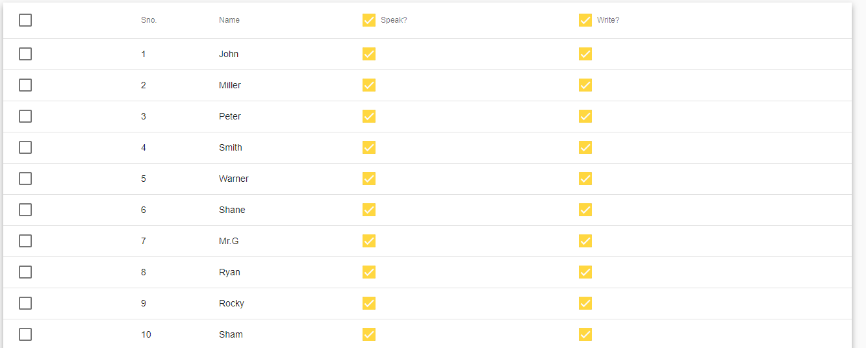868x348 pixels.
Task: Select the row checkbox for Sham
Action: [25, 334]
